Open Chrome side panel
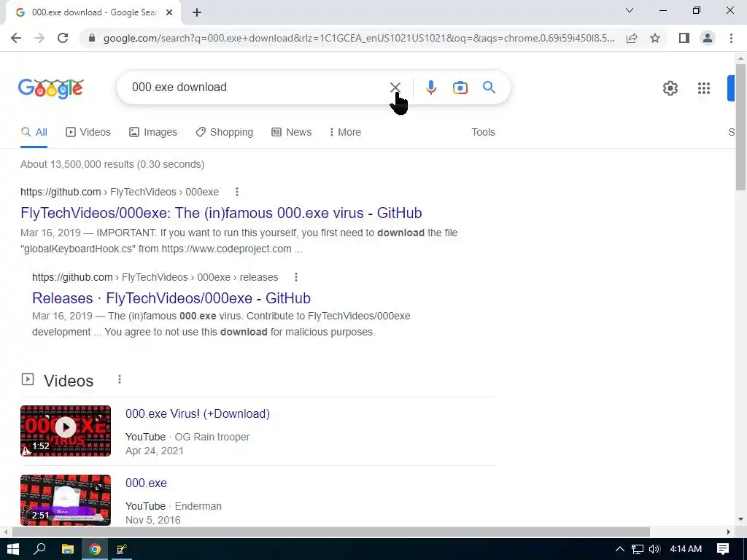The width and height of the screenshot is (747, 560). click(x=684, y=38)
